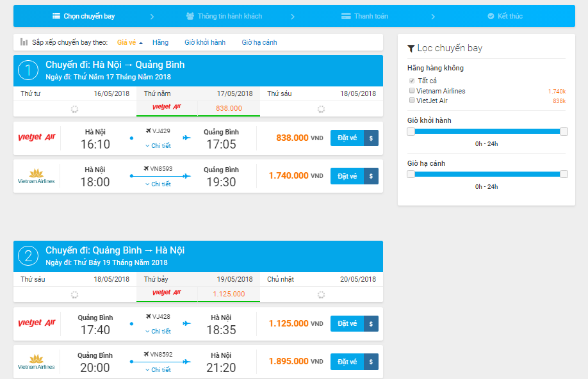Click the plane icon of flight VN8593

pos(146,169)
